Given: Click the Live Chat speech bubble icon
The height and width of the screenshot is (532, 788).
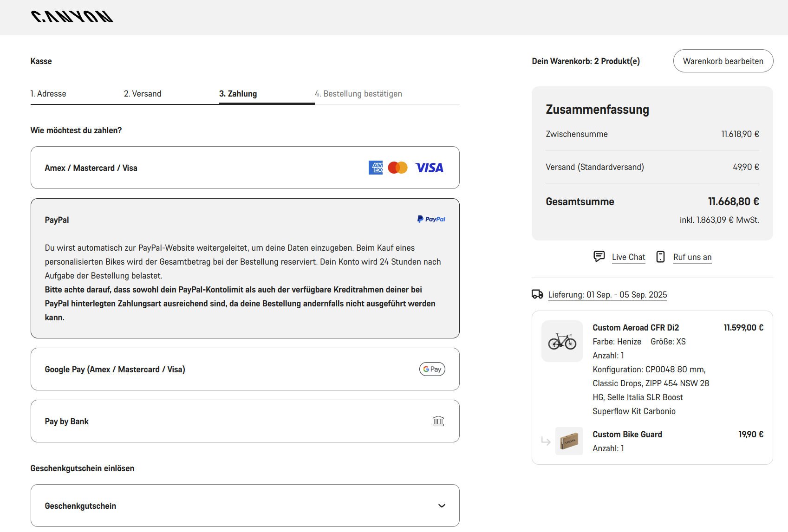Looking at the screenshot, I should click(599, 257).
